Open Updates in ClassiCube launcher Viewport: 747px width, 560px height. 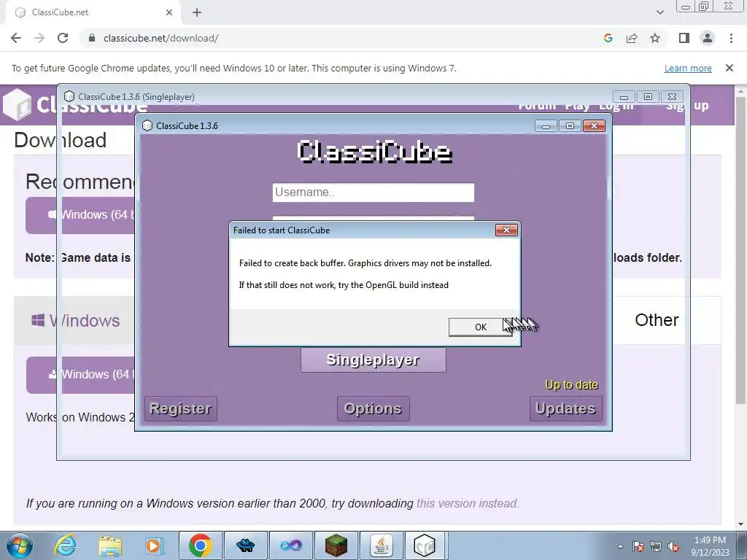tap(565, 408)
